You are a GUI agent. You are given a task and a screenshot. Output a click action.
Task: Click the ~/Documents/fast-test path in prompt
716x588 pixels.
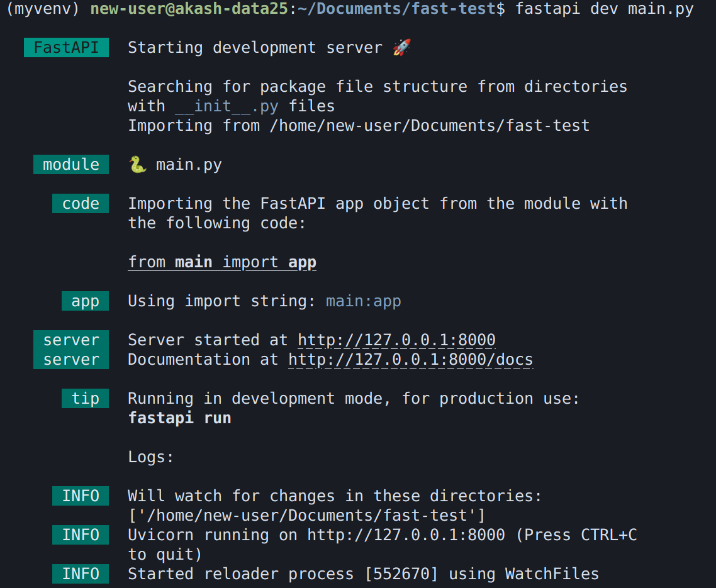pyautogui.click(x=396, y=9)
